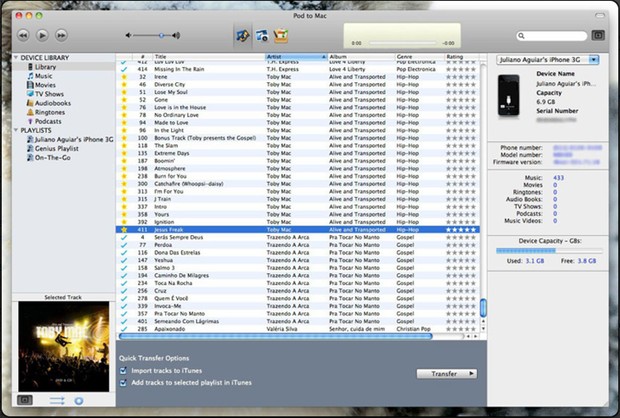Toggle the checkmark for Serás Sempre Deus track

124,237
